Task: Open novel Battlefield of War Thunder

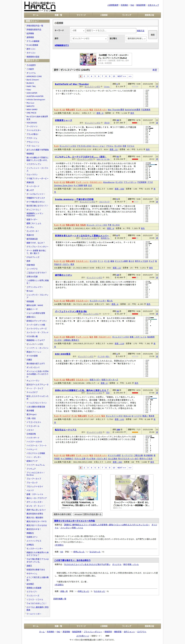Action: [72, 84]
